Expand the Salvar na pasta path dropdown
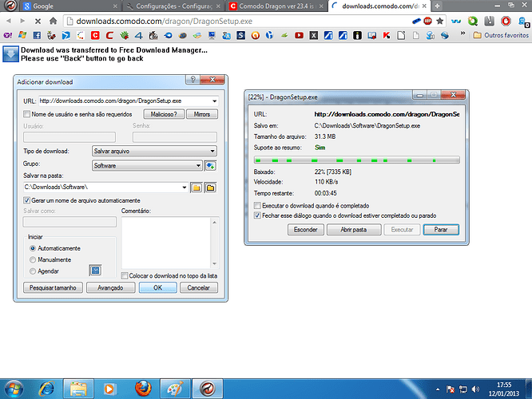This screenshot has width=532, height=399. 185,187
